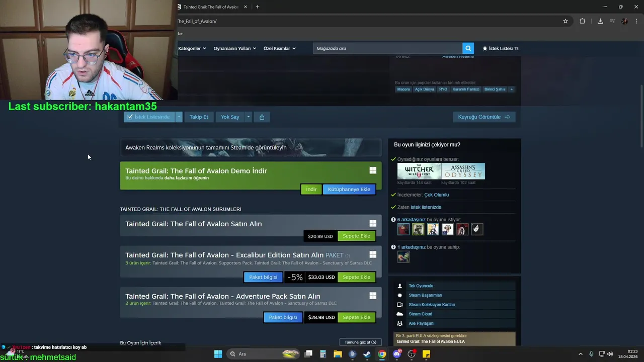Click the share icon next to Yok Say
Image resolution: width=644 pixels, height=362 pixels.
click(262, 117)
